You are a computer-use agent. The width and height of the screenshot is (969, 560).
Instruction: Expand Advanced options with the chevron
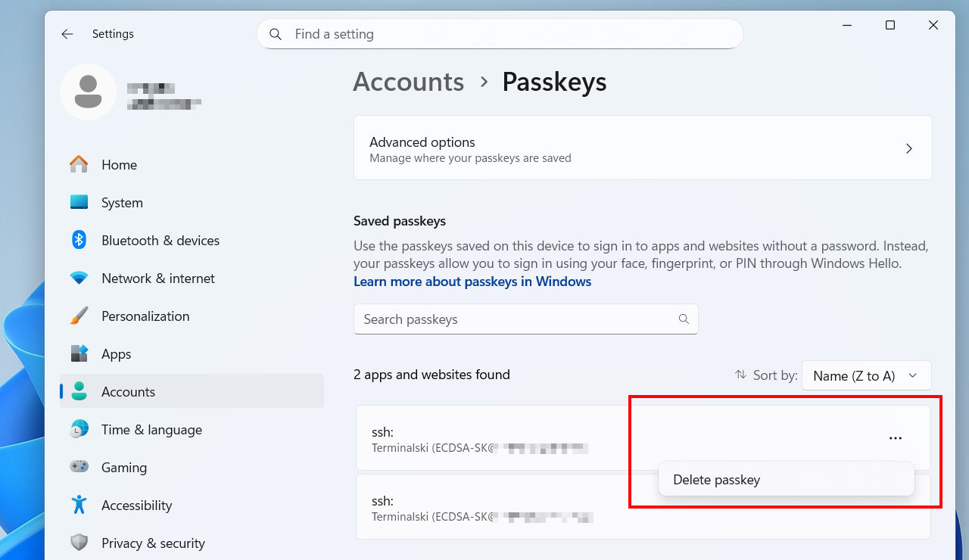909,148
